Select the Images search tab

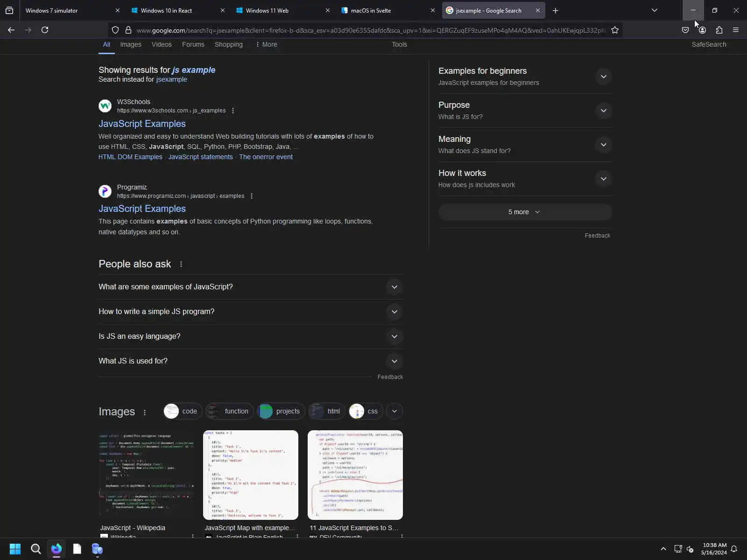click(131, 44)
